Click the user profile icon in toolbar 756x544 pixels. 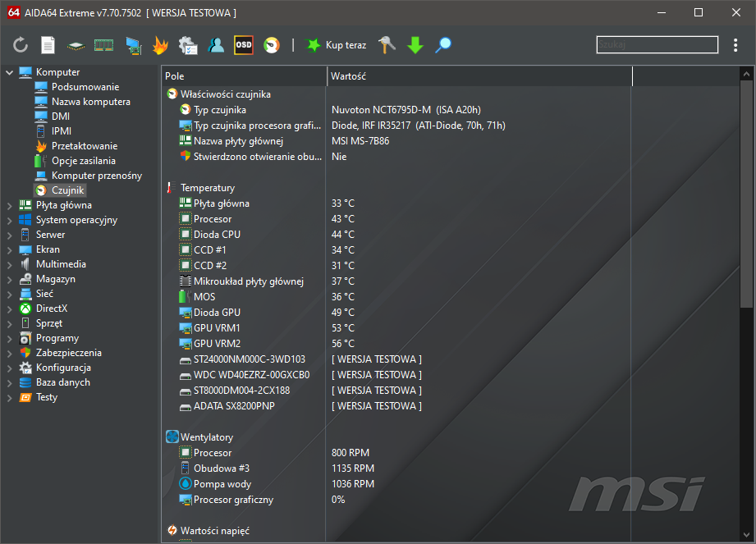216,45
